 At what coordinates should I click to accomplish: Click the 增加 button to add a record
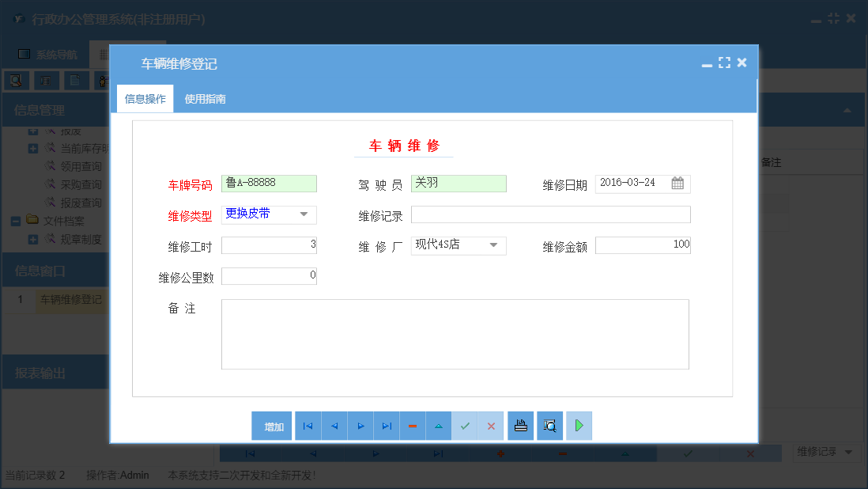pos(272,426)
